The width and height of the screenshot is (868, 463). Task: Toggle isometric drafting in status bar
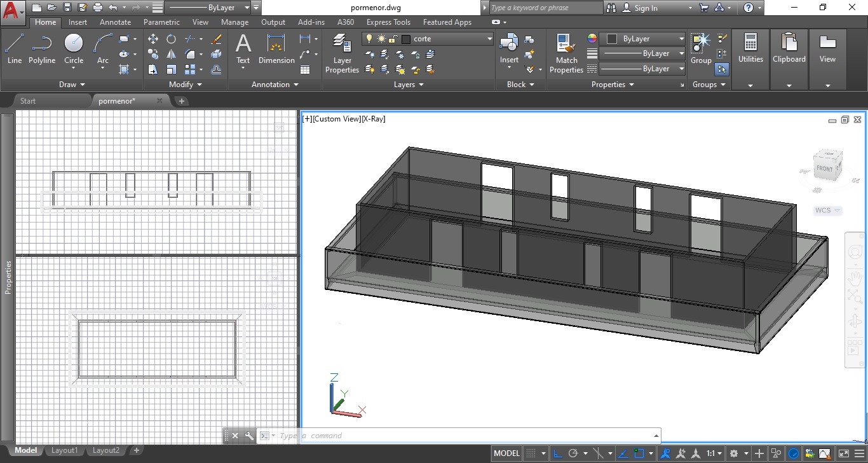point(598,453)
